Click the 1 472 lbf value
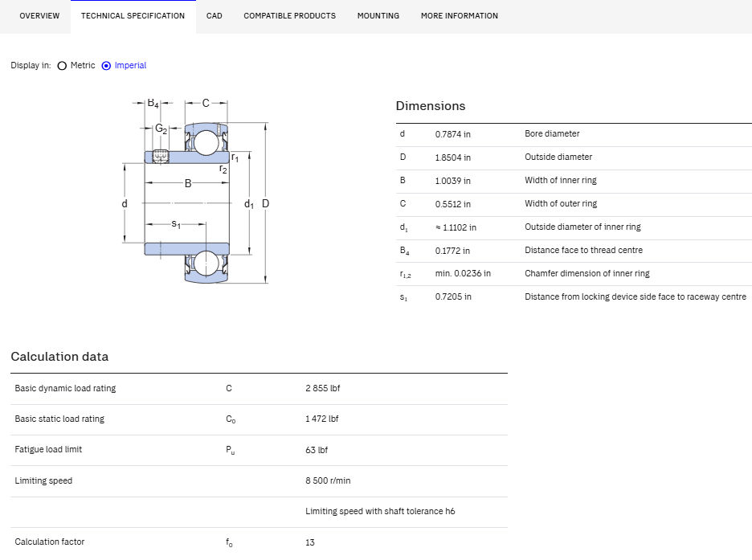The width and height of the screenshot is (752, 560). pos(322,419)
